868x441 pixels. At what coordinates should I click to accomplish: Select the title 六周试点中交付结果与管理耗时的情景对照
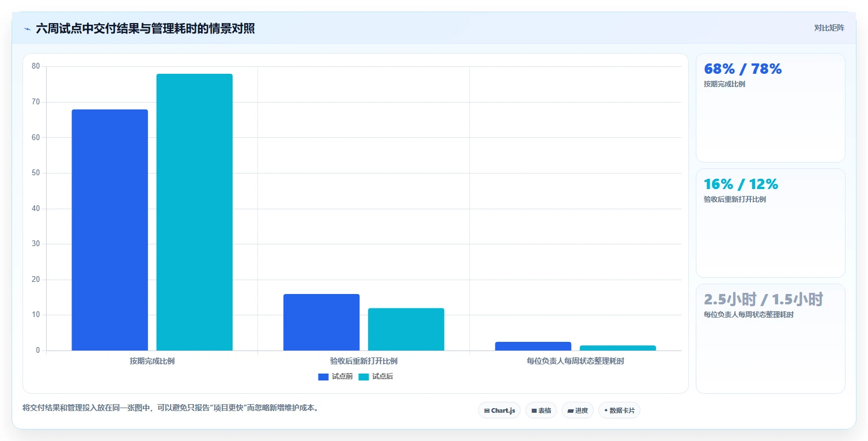pos(145,28)
